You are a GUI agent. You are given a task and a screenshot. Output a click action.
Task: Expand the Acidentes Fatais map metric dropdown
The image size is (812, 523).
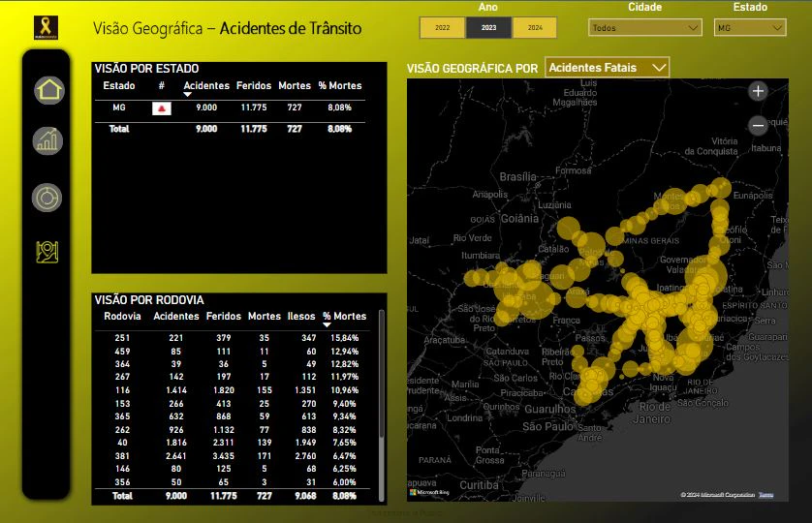[x=607, y=68]
